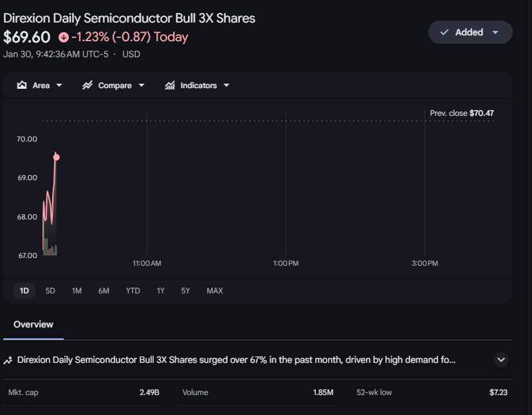Switch chart to YTD range
This screenshot has height=415, width=532.
(x=133, y=291)
